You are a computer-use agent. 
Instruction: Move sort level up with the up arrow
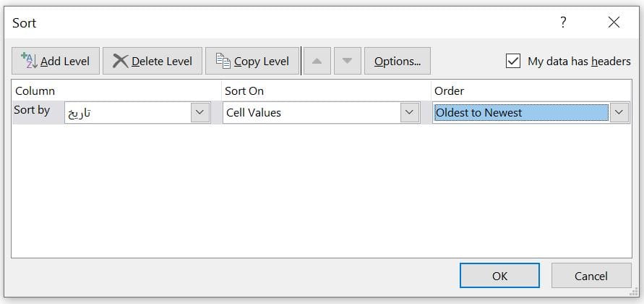pos(317,61)
